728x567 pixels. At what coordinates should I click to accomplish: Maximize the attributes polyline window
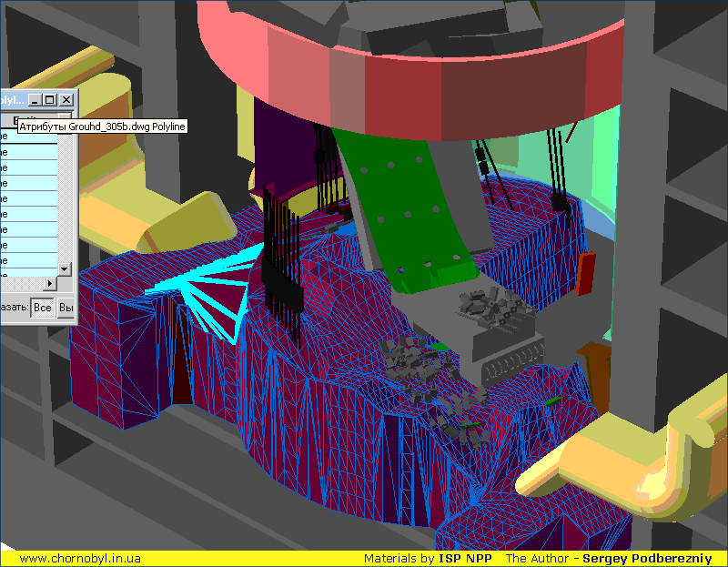[49, 99]
